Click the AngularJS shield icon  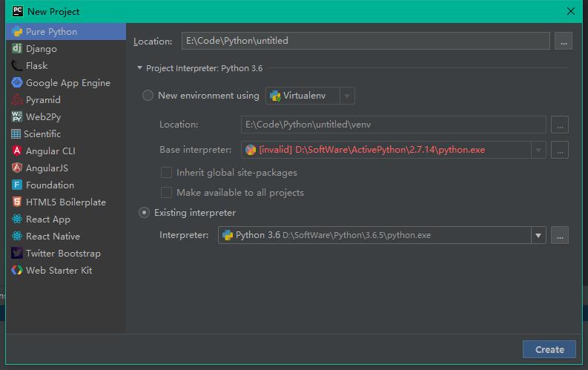point(17,168)
